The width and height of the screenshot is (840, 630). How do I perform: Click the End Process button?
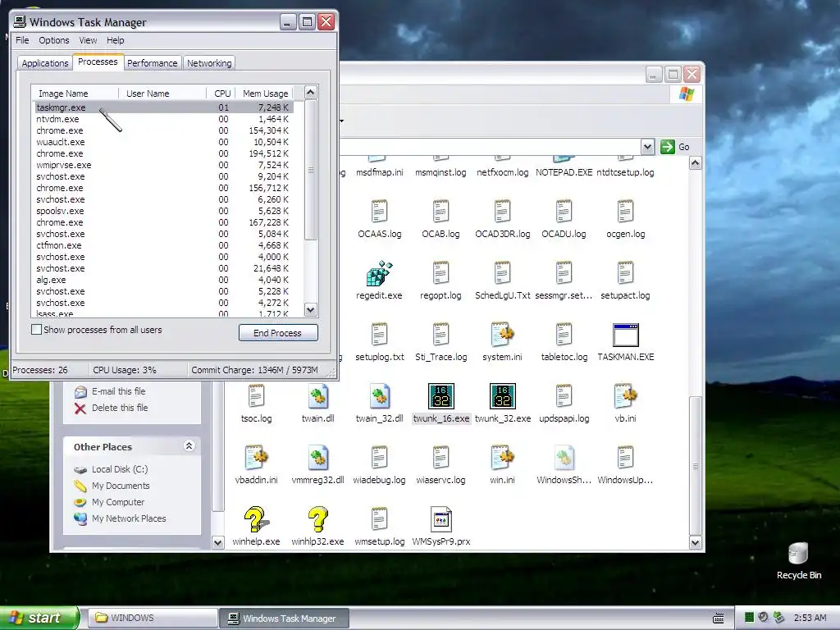tap(278, 333)
